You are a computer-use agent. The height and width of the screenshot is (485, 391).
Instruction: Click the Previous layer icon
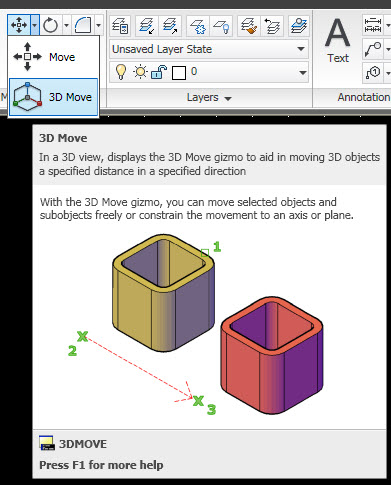pos(272,26)
